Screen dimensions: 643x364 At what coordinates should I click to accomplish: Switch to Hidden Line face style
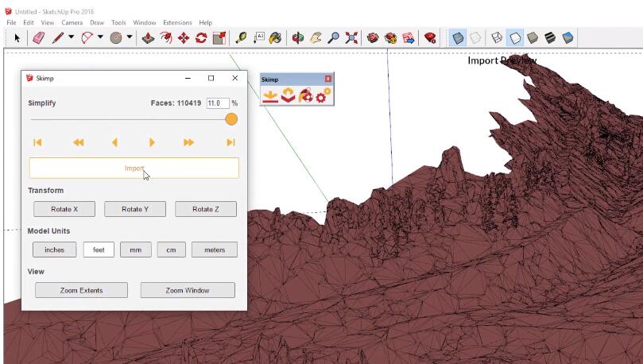(x=515, y=38)
